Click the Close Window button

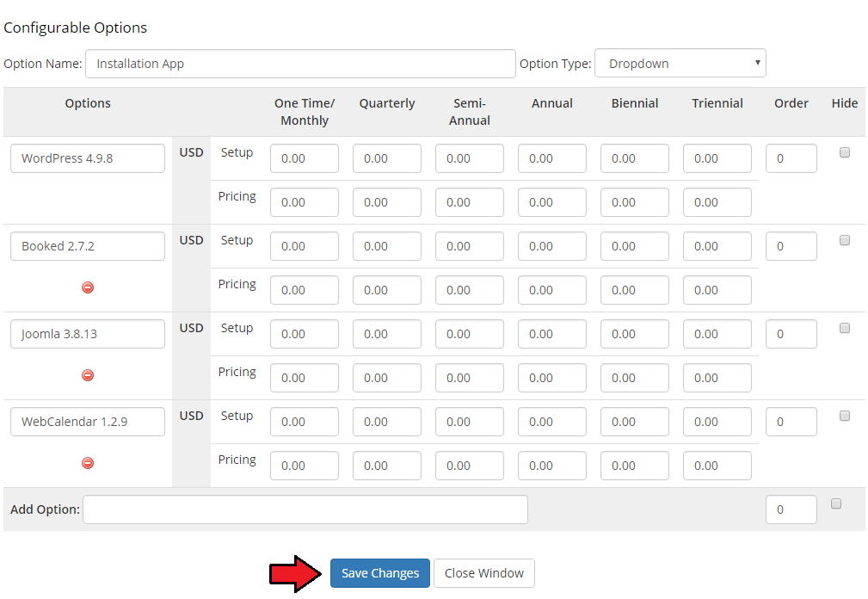(x=483, y=573)
